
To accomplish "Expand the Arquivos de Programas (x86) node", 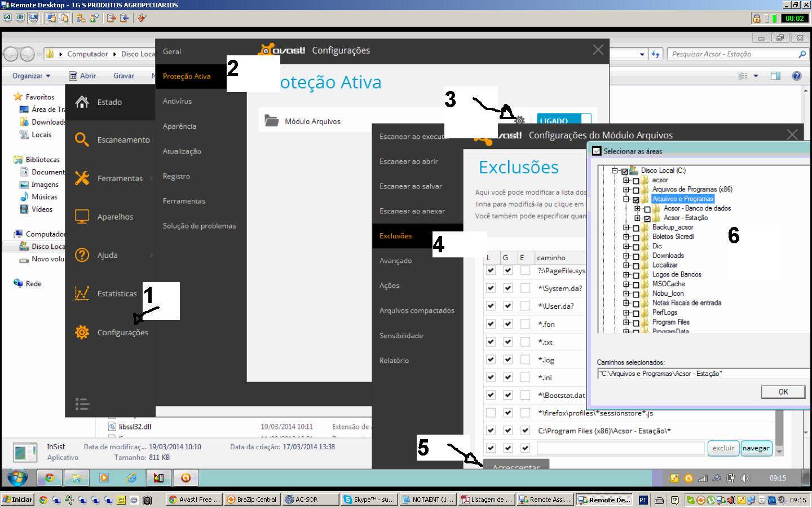I will point(626,190).
